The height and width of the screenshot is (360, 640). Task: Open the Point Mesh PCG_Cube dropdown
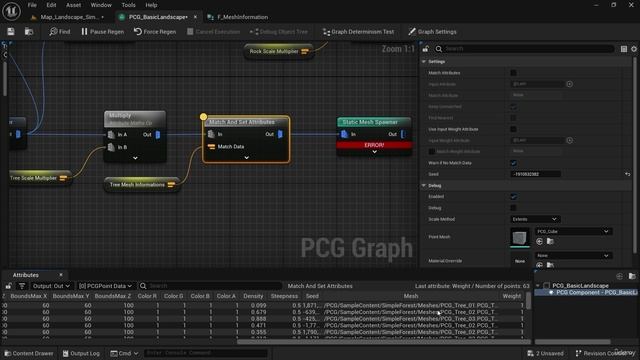coord(573,231)
